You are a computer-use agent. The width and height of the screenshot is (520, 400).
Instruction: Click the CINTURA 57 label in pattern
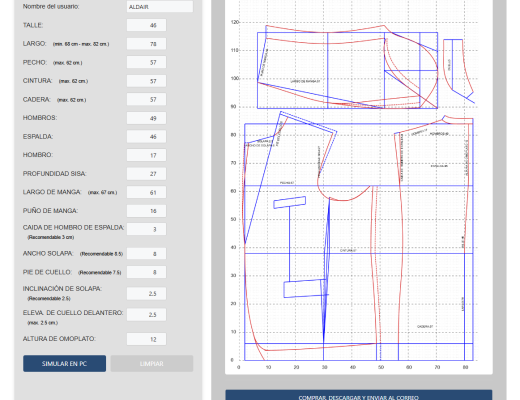coord(348,250)
